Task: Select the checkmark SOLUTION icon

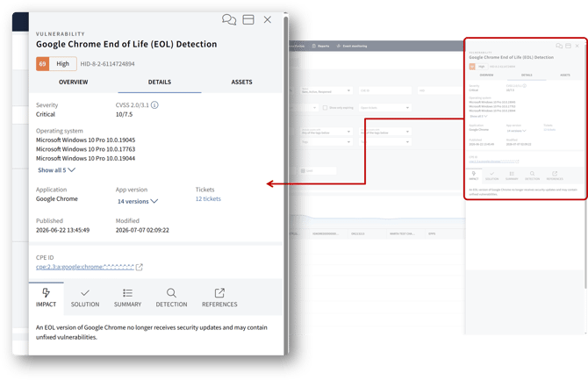Action: point(85,292)
